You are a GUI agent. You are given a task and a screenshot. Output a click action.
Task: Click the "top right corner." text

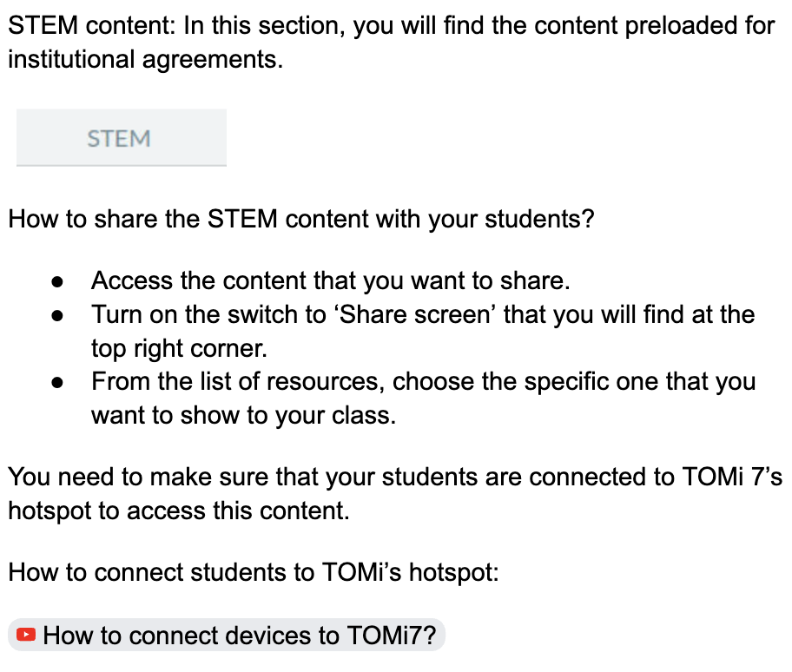pyautogui.click(x=177, y=348)
